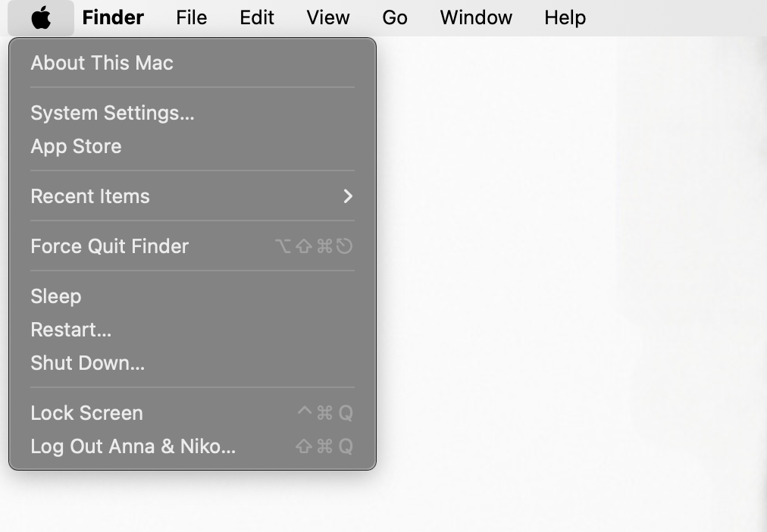Log out Anna & Niko
Screen dimensions: 767x532
point(133,446)
